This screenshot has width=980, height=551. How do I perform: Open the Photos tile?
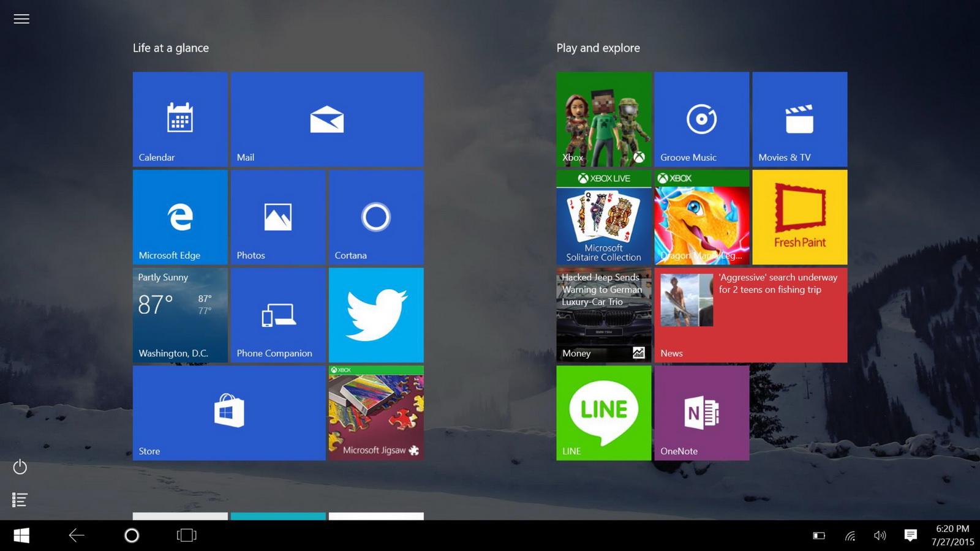(278, 217)
